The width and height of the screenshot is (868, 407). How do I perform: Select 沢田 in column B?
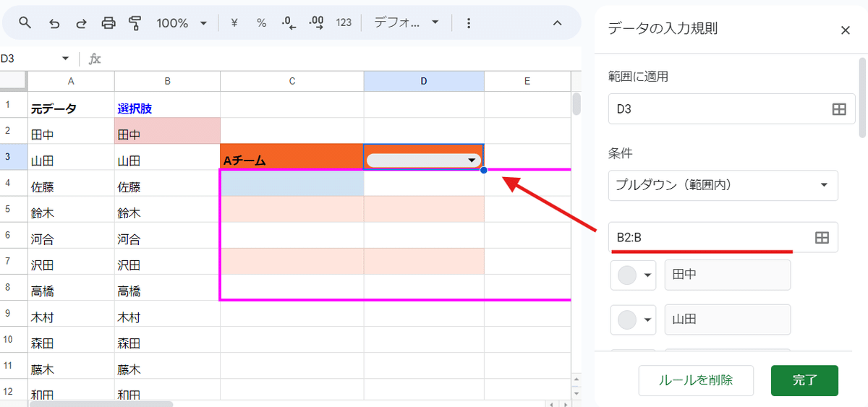tap(167, 262)
